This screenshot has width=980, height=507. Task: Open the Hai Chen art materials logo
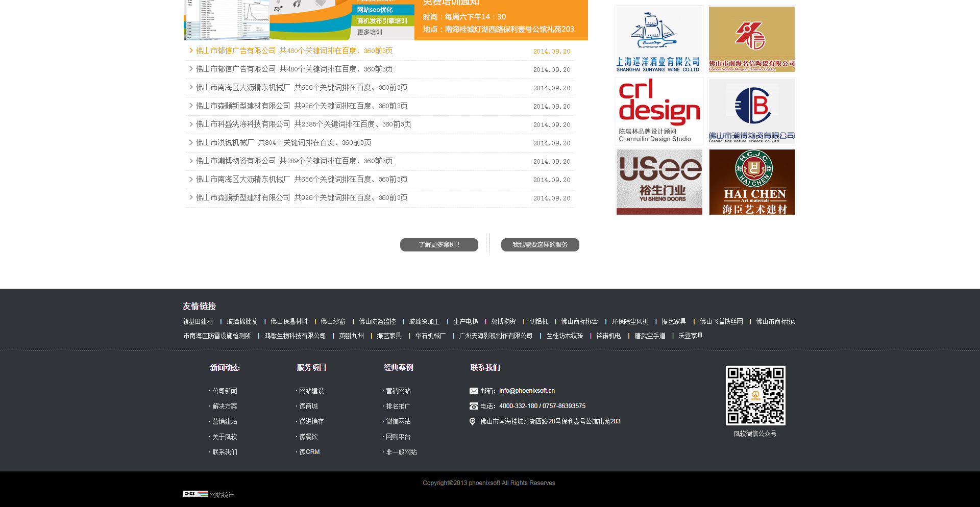point(751,182)
